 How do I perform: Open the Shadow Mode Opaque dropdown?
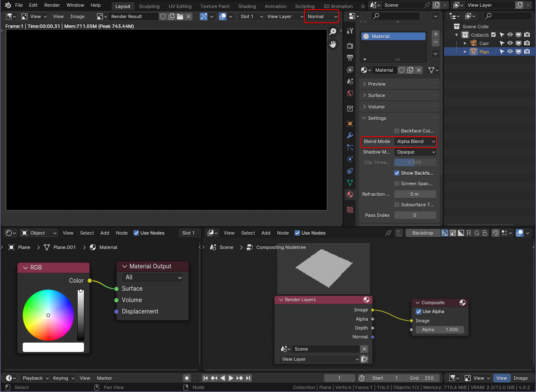(415, 152)
